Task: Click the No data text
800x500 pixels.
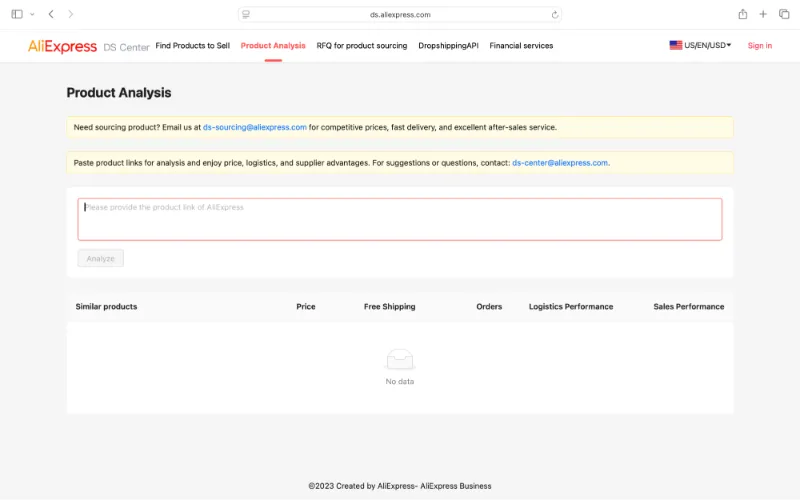Action: pos(399,381)
